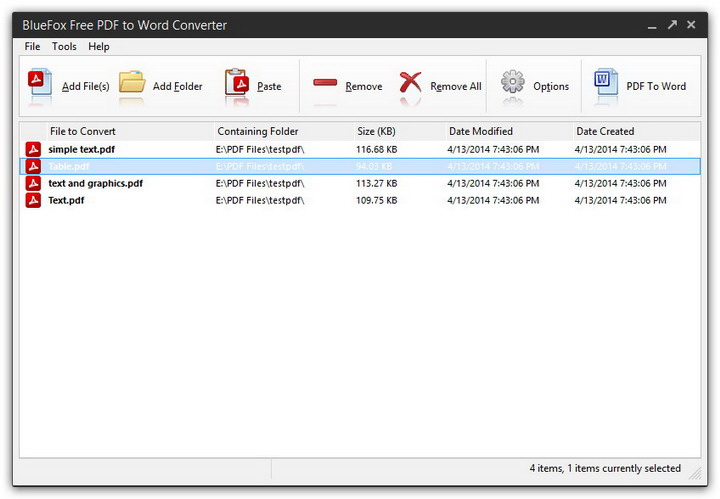Click folder path of simple text.pdf row
This screenshot has width=720, height=499.
point(260,149)
